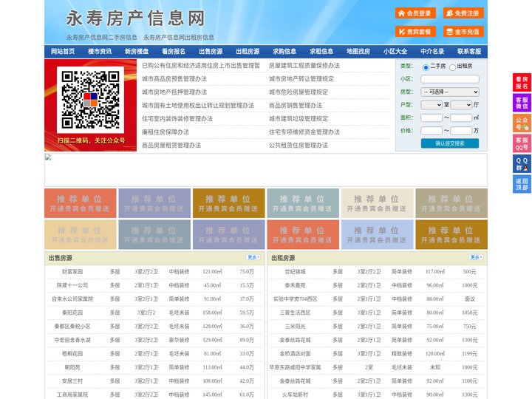Click the 客服微信 purple sidebar icon
The height and width of the screenshot is (399, 532).
tap(522, 103)
